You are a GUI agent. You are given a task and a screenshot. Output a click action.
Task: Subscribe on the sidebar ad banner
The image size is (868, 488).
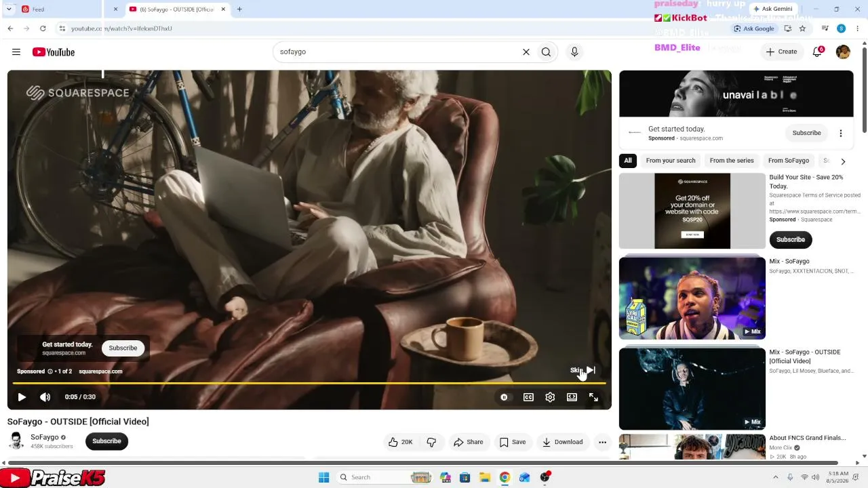(806, 133)
